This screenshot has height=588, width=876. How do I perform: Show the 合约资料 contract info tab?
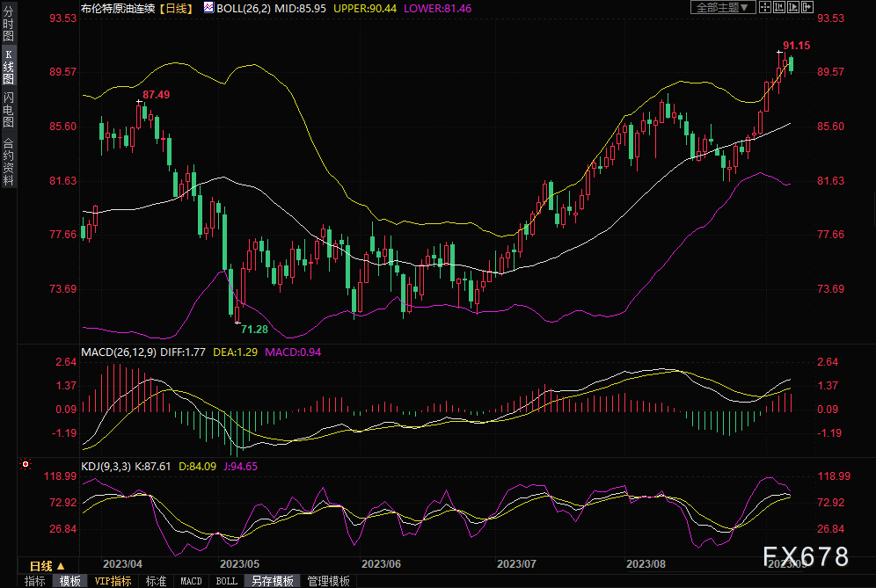8,162
